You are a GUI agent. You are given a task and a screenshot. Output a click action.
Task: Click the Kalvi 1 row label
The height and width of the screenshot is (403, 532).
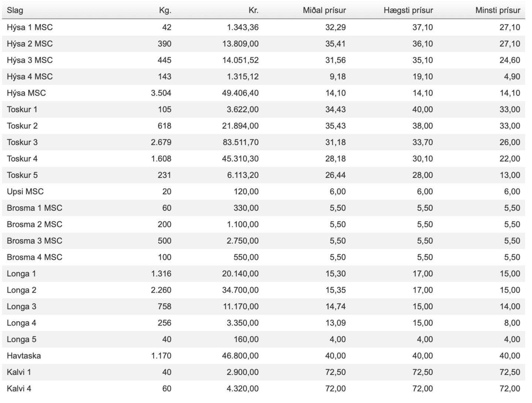pos(19,372)
